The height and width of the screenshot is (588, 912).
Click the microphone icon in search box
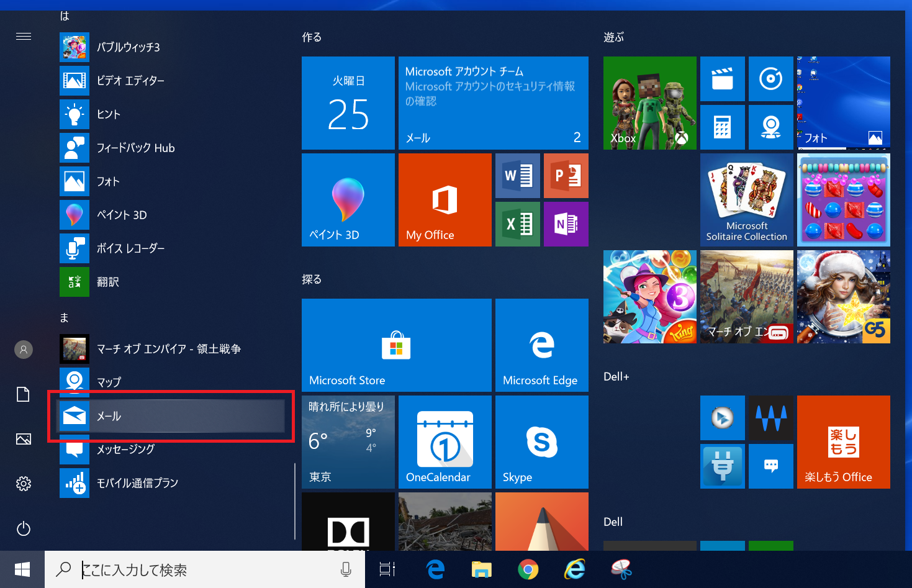[x=346, y=569]
